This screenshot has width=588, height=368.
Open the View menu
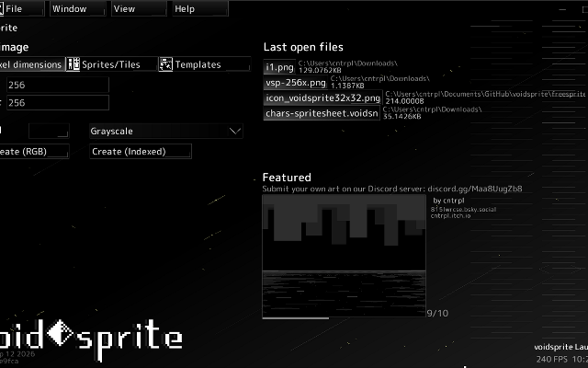pos(139,8)
